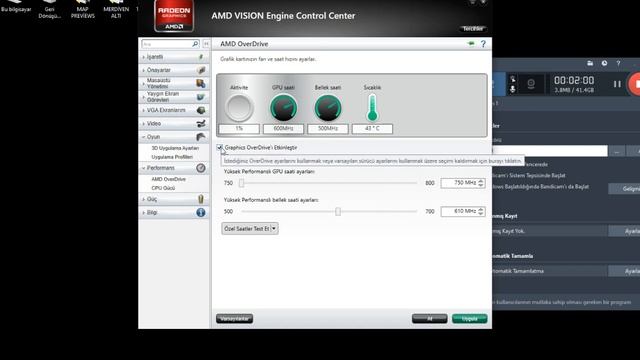The height and width of the screenshot is (360, 640).
Task: Click the AMD sidebar search field
Action: pyautogui.click(x=167, y=44)
